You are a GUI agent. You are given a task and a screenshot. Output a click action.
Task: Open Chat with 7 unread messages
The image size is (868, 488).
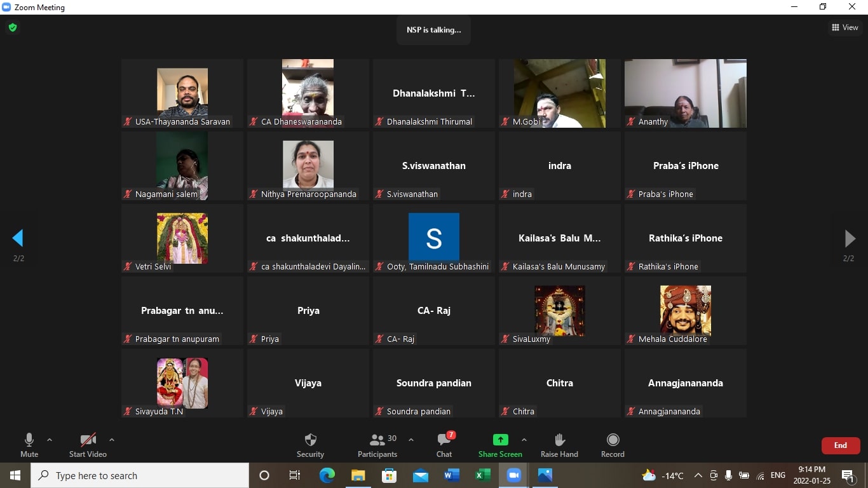444,440
